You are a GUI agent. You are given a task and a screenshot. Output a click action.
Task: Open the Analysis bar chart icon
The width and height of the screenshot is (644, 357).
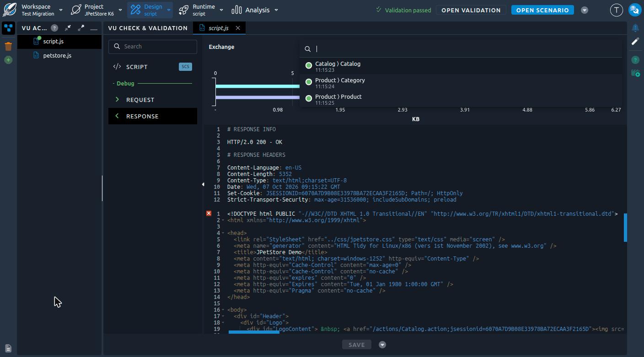tap(236, 10)
